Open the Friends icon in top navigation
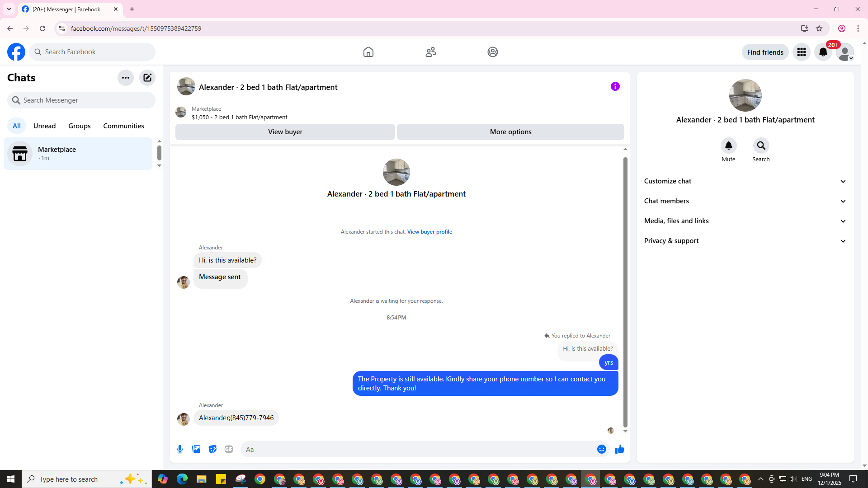The height and width of the screenshot is (488, 868). (x=431, y=52)
